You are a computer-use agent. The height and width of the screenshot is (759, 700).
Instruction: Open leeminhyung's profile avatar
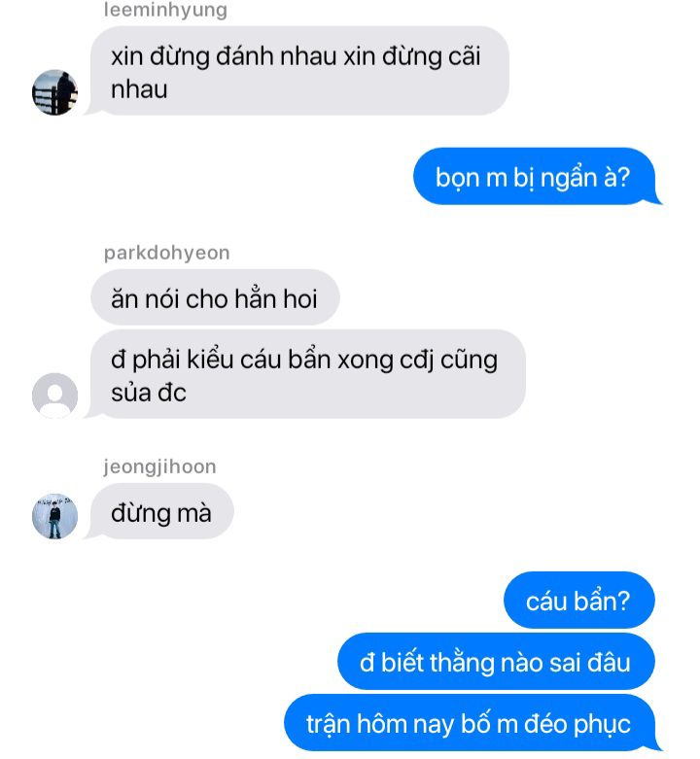pyautogui.click(x=54, y=92)
